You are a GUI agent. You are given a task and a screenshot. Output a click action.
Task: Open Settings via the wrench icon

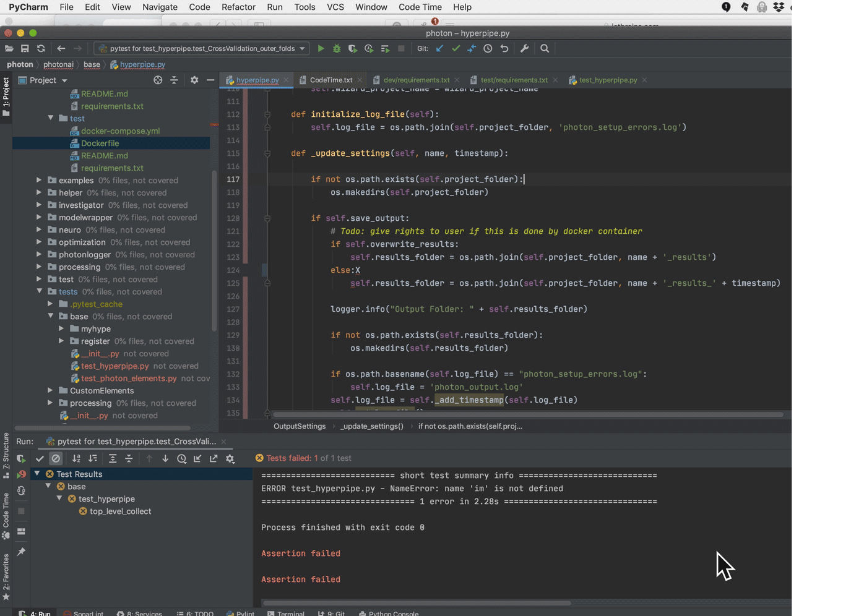(x=523, y=48)
